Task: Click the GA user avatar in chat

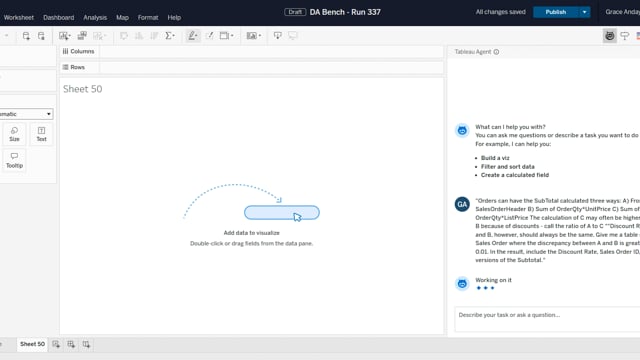Action: coord(462,204)
